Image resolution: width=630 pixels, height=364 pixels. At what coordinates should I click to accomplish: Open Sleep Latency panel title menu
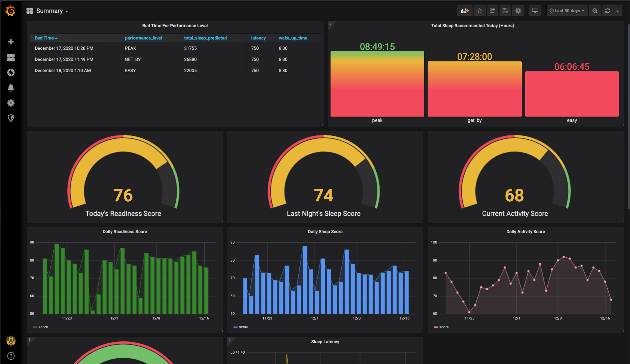pyautogui.click(x=325, y=342)
